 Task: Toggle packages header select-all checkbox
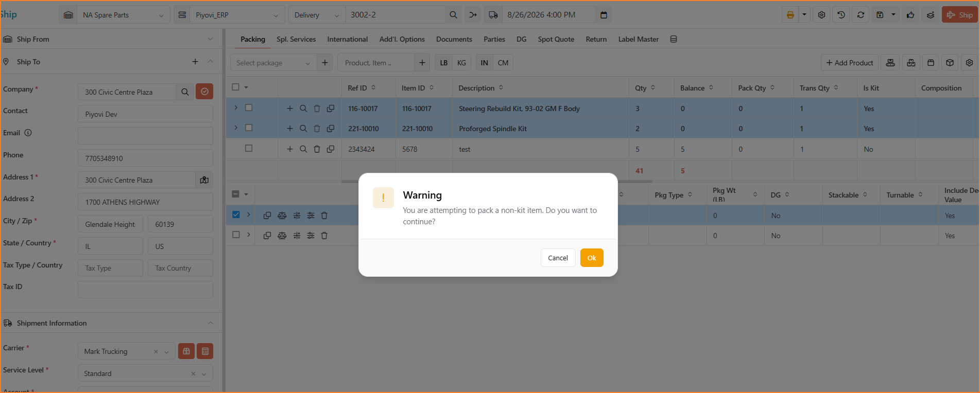pos(236,194)
